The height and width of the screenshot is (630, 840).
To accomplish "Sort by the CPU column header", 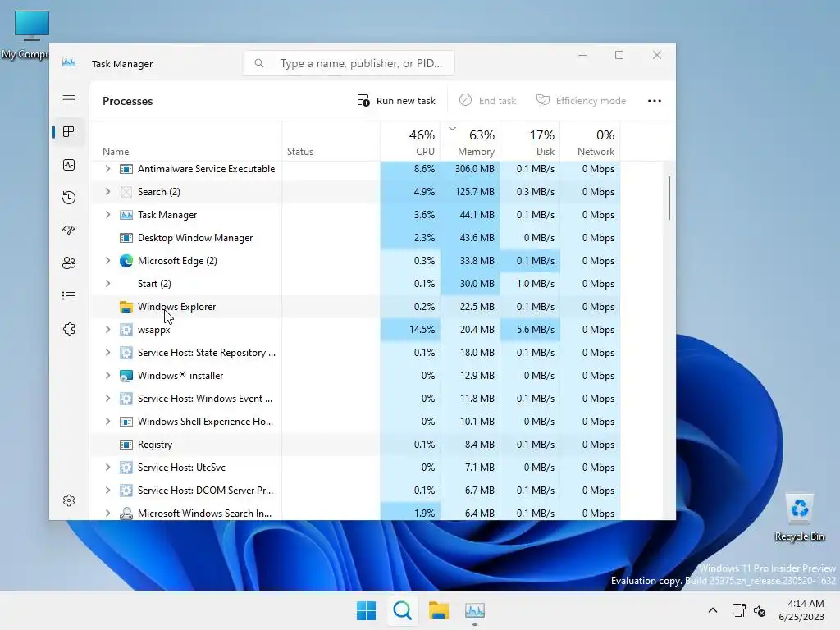I will [410, 141].
